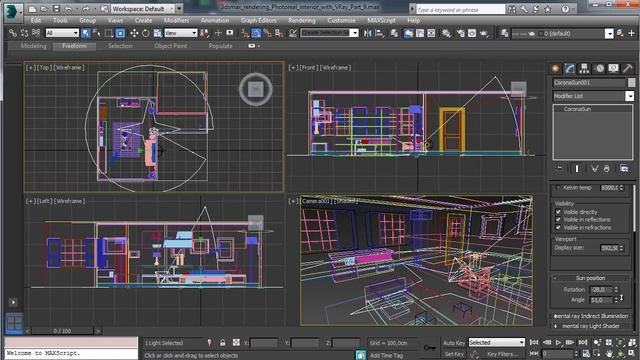
Task: Activate the Select and Move tool
Action: click(134, 33)
